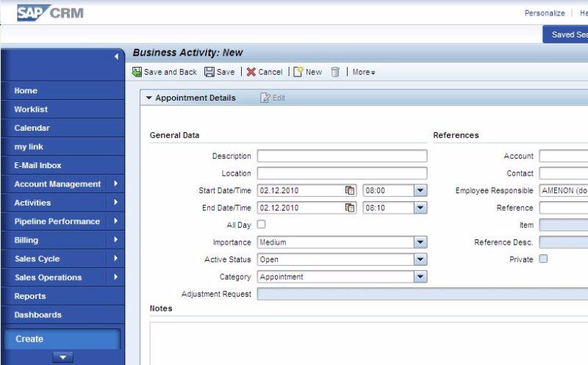This screenshot has height=365, width=588.
Task: Expand the start time 08:00 dropdown
Action: tap(420, 190)
